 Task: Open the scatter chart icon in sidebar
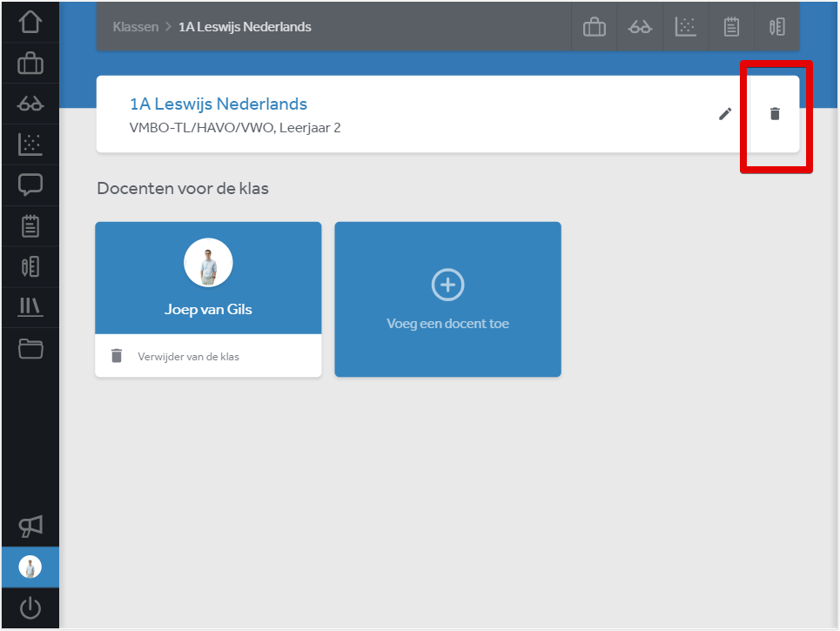30,144
